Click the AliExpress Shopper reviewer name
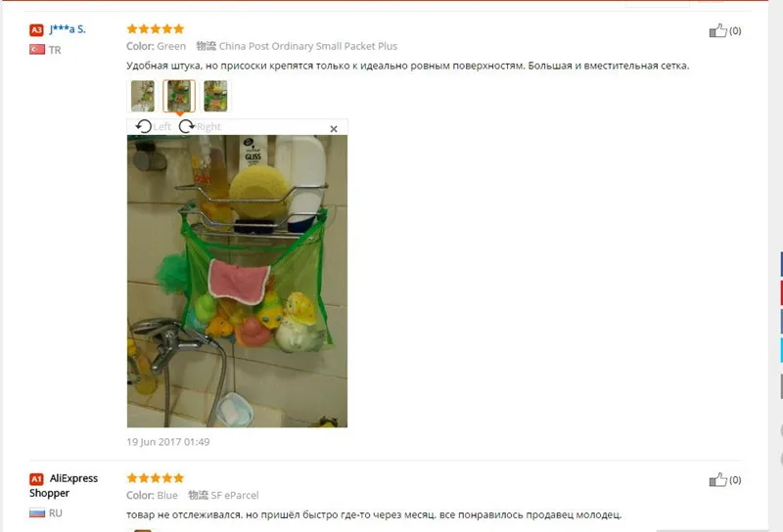 click(64, 486)
